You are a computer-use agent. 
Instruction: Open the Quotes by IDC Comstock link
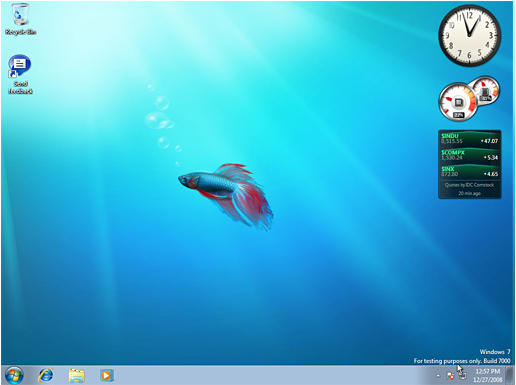pyautogui.click(x=469, y=185)
